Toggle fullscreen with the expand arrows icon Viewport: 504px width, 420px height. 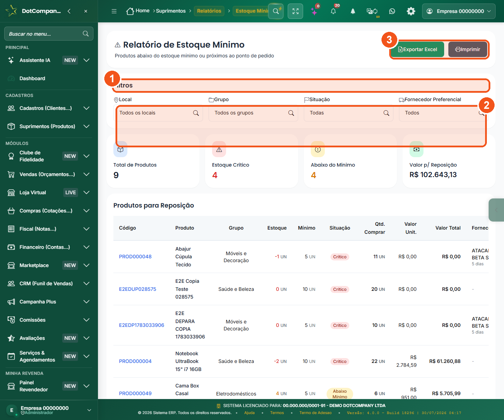click(x=295, y=11)
